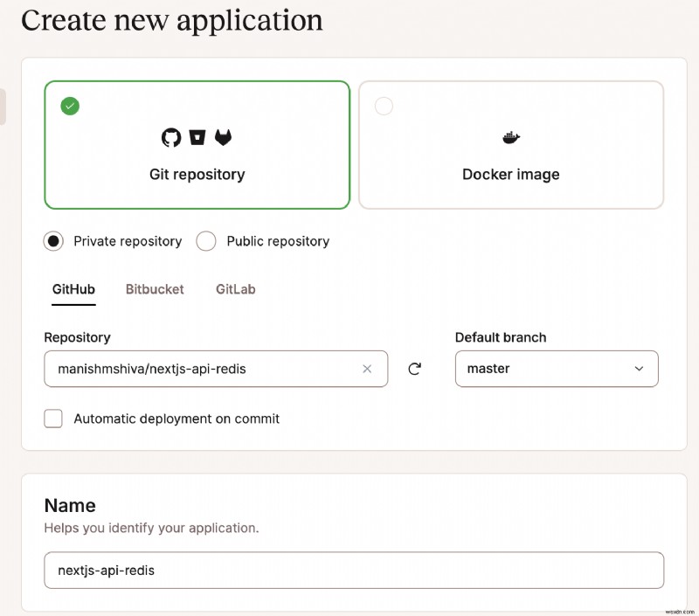Viewport: 699px width, 616px height.
Task: Choose Private repository radio button
Action: 53,241
